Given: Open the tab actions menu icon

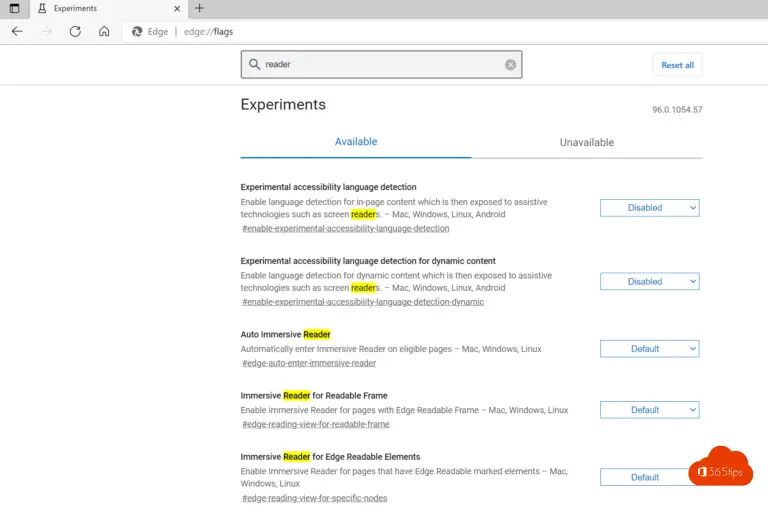Looking at the screenshot, I should tap(14, 8).
